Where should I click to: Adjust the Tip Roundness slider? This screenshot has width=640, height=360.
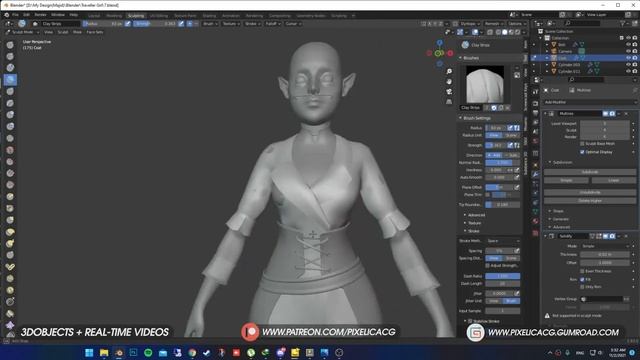(x=502, y=204)
